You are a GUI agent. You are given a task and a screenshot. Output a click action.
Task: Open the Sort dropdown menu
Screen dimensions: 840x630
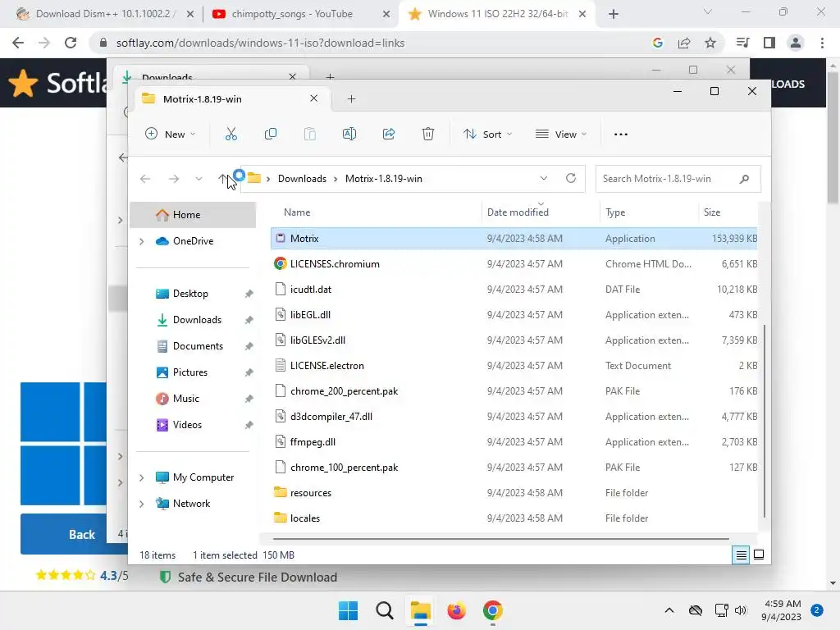487,134
